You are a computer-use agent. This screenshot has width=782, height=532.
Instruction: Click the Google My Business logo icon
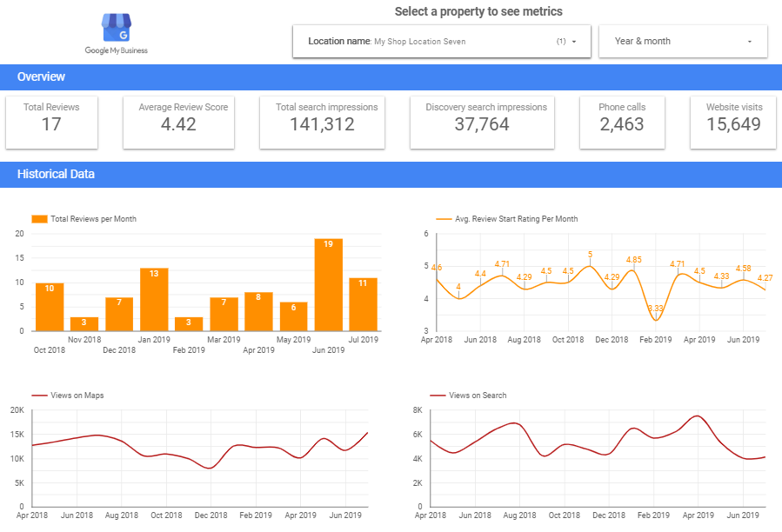coord(116,28)
